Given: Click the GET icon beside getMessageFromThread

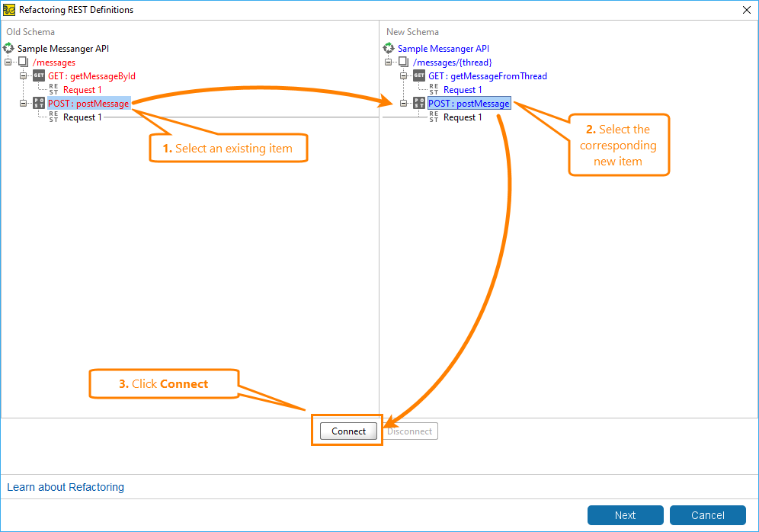Looking at the screenshot, I should [x=418, y=75].
